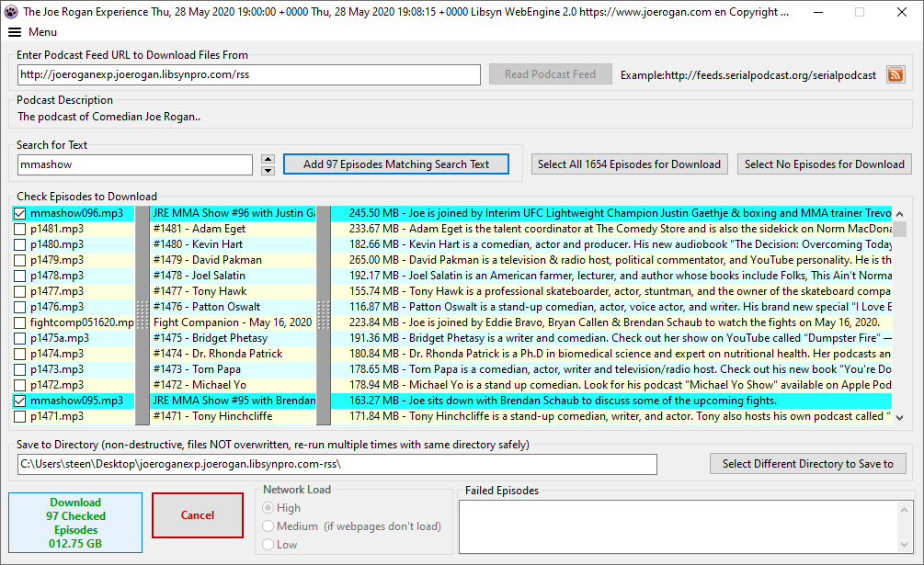Check the p1479.mp3 episode checkbox
Screen dimensions: 924x565
(19, 260)
